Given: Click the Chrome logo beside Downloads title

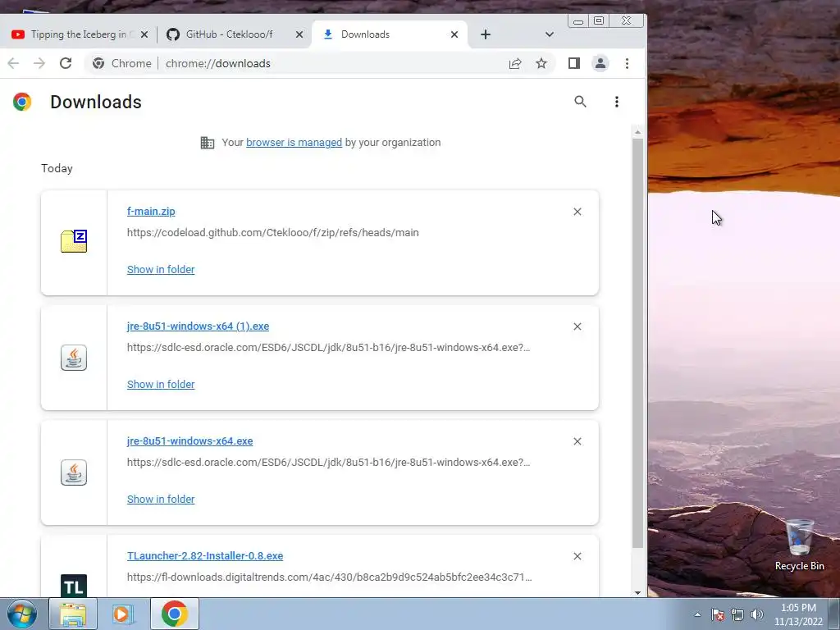Looking at the screenshot, I should pyautogui.click(x=22, y=101).
